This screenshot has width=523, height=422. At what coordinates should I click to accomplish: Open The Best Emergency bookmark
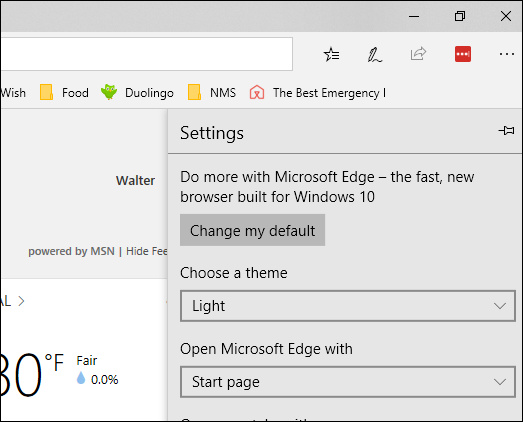click(x=318, y=93)
